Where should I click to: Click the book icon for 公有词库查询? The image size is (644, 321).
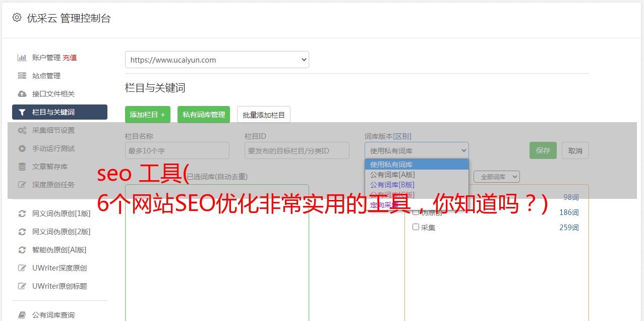pyautogui.click(x=22, y=315)
